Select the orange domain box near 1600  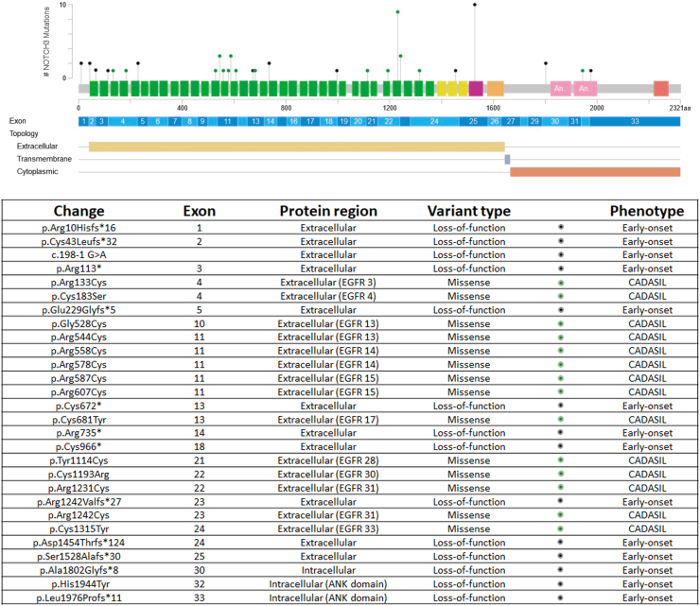coord(496,88)
